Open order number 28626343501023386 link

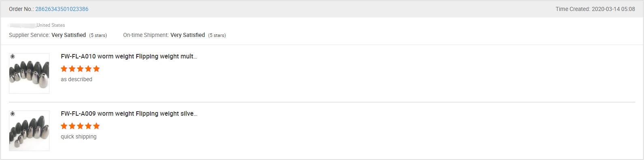pyautogui.click(x=62, y=9)
